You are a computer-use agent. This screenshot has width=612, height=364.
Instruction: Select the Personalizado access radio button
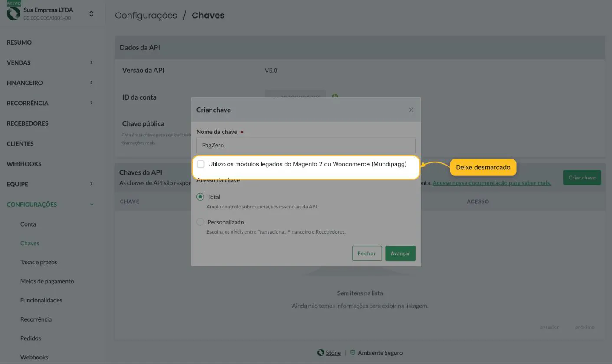[x=200, y=222]
